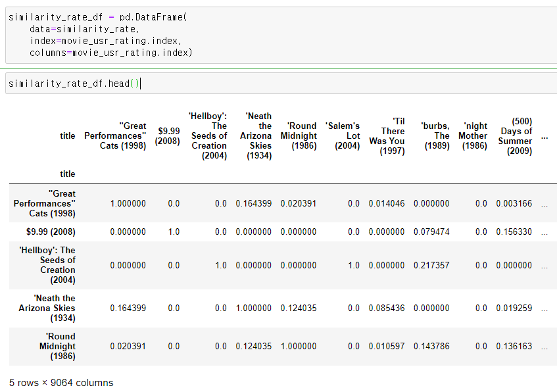Click the similarity_rate_df.head() code cell

[281, 84]
